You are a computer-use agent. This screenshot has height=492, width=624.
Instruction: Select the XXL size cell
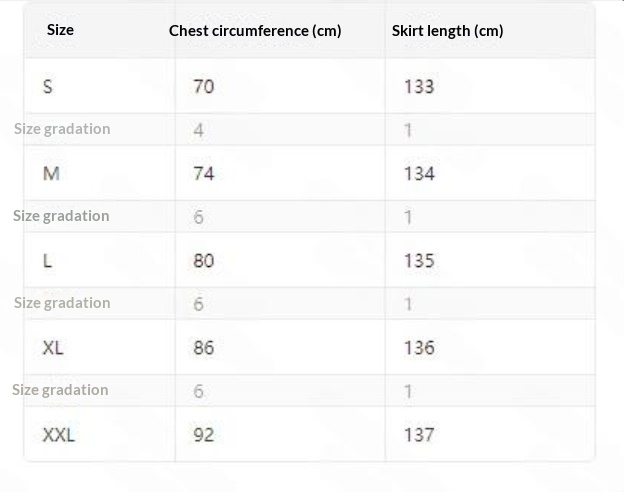point(58,434)
